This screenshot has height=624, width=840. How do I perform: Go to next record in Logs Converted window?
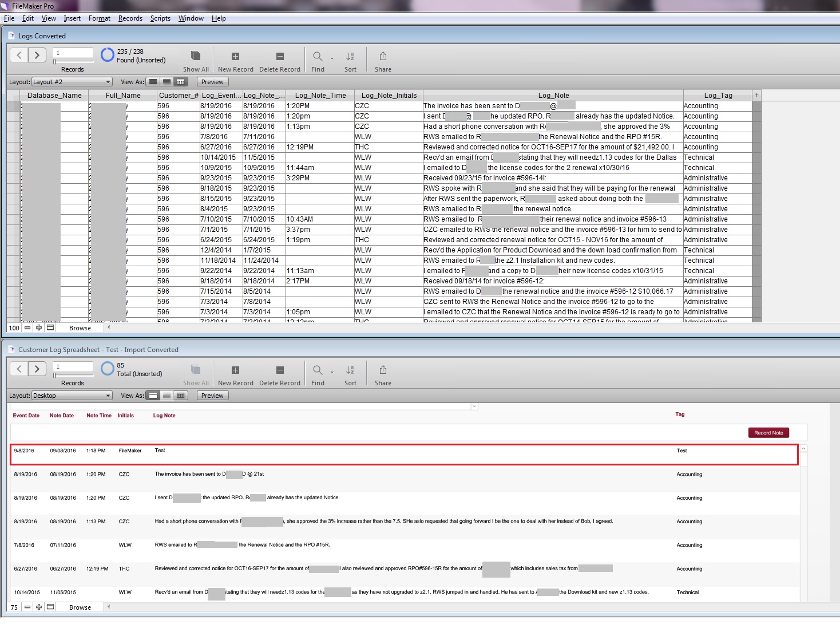coord(37,55)
